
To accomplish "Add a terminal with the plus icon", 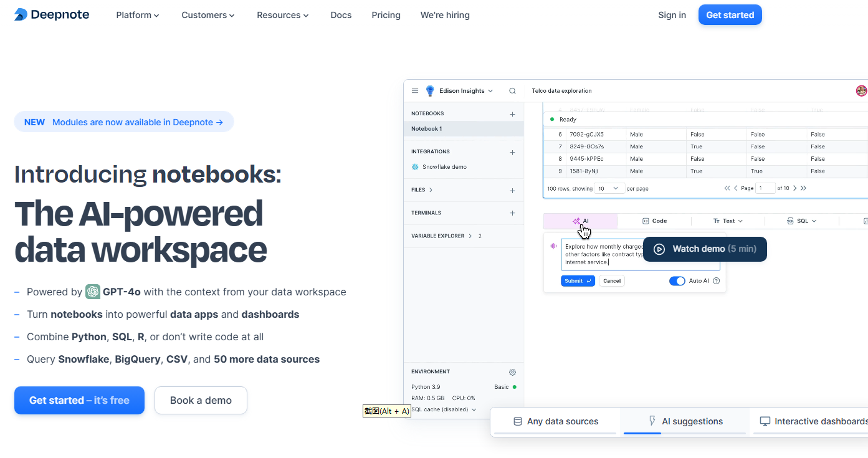I will point(512,213).
